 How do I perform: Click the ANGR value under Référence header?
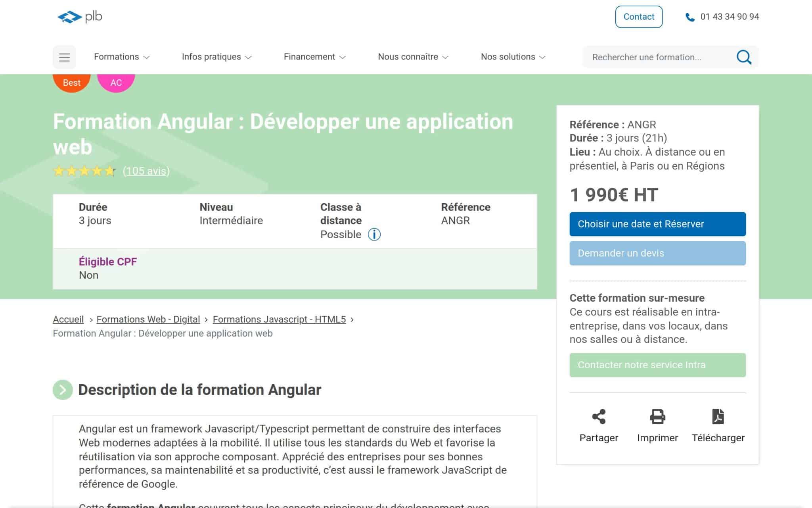pos(456,221)
